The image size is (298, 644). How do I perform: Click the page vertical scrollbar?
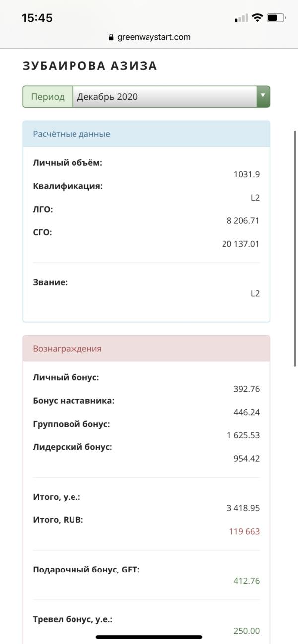click(x=295, y=248)
